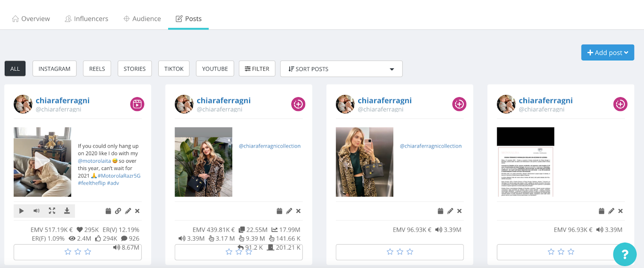
Task: Show only Stories posts
Action: (x=134, y=69)
